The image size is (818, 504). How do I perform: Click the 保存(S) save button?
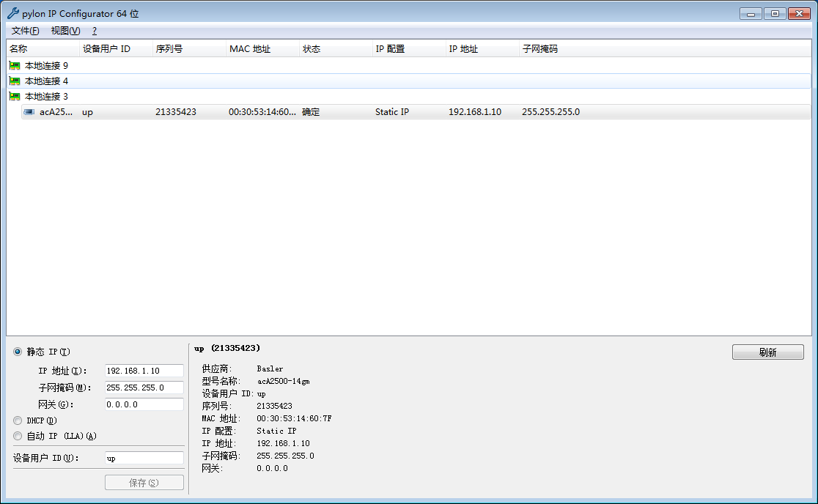[x=144, y=483]
